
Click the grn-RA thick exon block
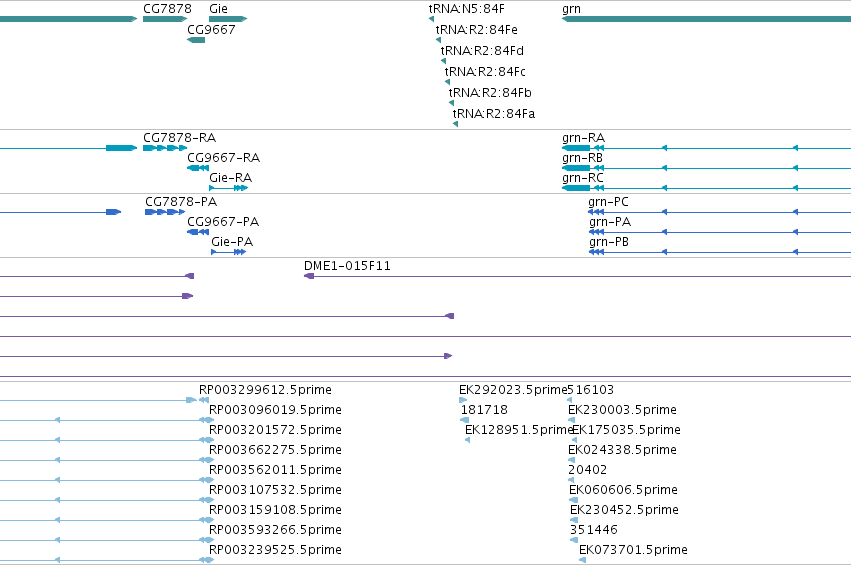point(576,148)
